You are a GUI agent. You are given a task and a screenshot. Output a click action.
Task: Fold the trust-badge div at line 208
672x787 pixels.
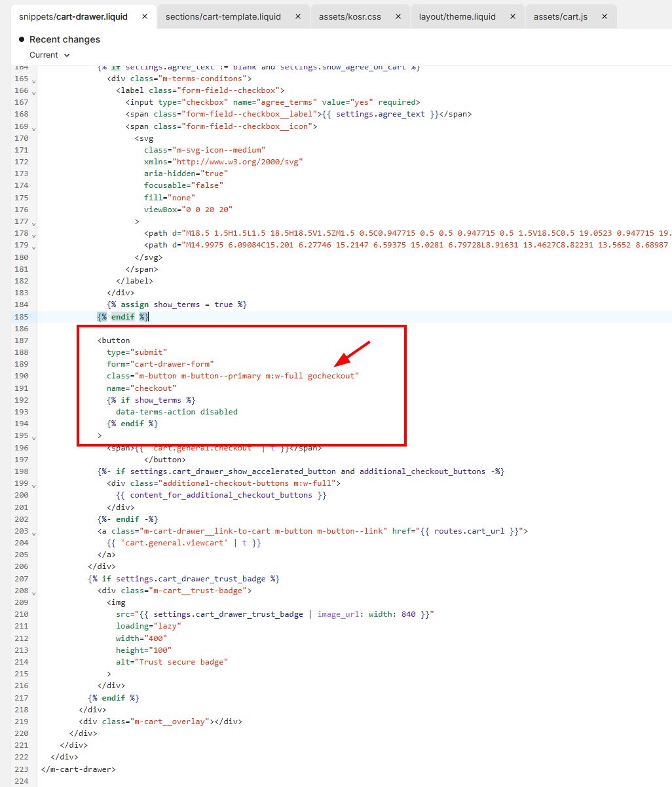(x=34, y=593)
